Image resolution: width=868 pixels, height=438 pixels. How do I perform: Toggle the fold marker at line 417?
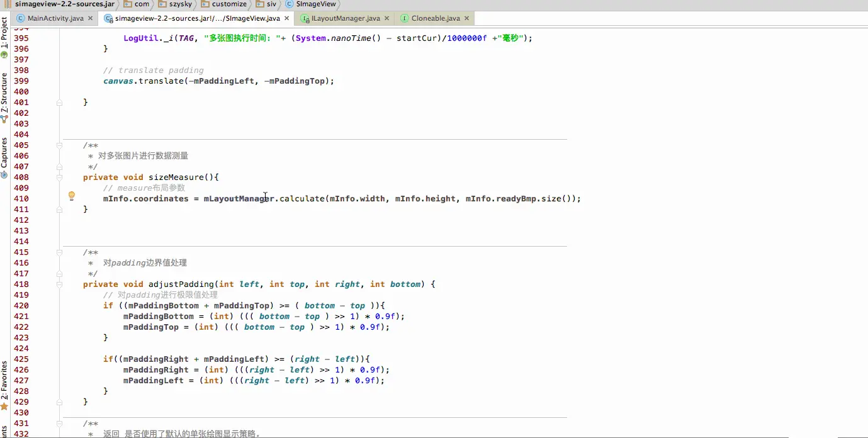[60, 273]
